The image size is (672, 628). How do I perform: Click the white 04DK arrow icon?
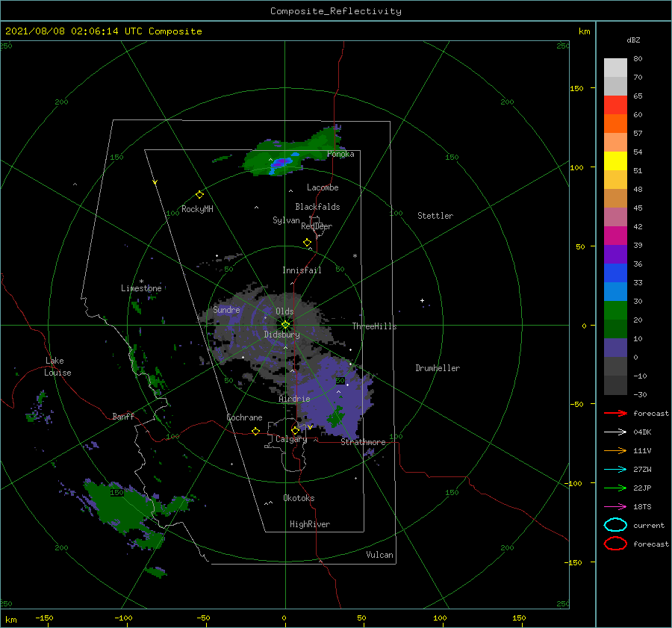pos(615,432)
